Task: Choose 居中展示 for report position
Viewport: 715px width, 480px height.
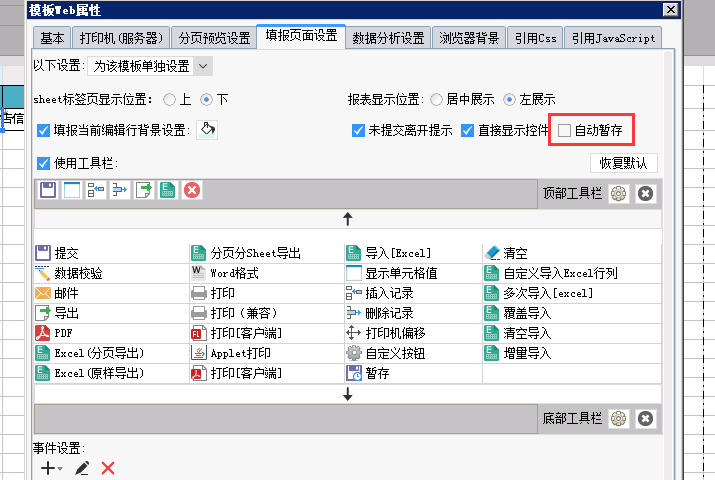Action: coord(436,99)
